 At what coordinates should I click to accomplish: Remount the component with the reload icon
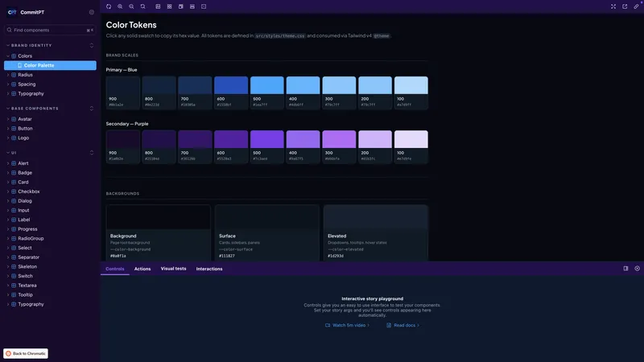(x=109, y=6)
